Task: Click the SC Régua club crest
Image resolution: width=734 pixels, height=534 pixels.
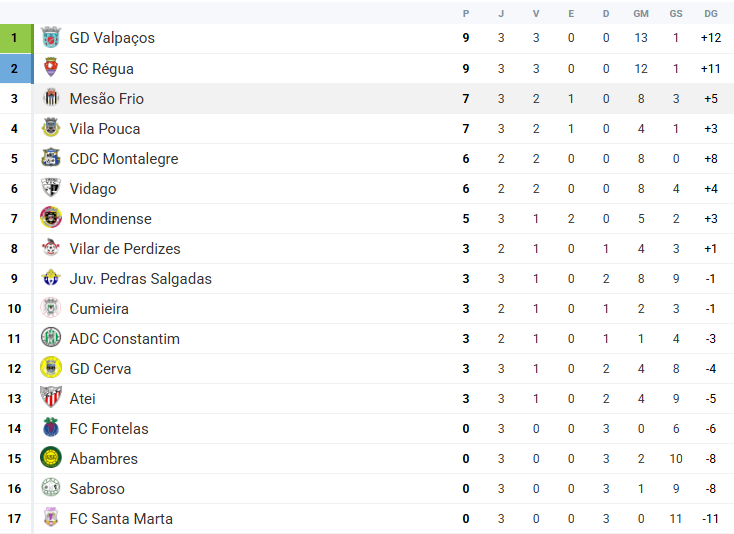Action: tap(51, 68)
